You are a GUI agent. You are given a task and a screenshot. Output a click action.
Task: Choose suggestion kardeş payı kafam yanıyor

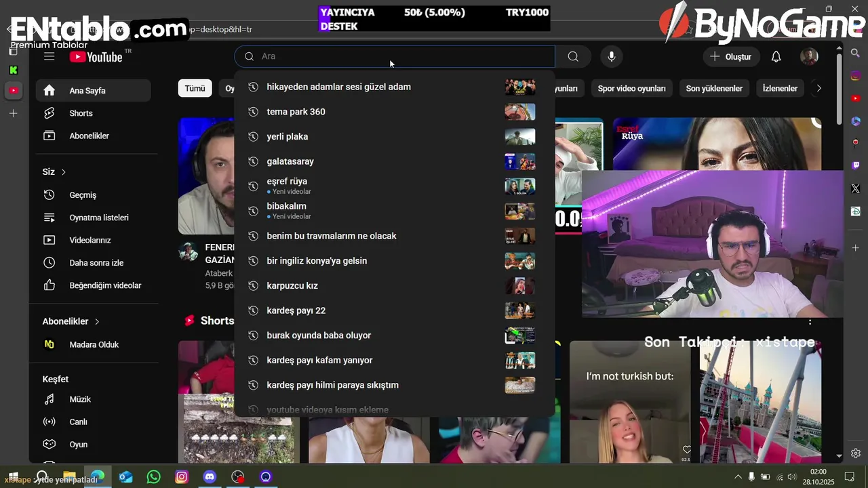395,360
